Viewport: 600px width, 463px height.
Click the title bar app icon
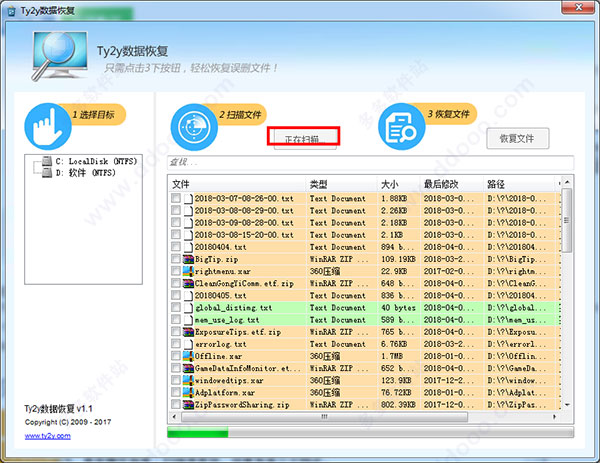tap(11, 11)
